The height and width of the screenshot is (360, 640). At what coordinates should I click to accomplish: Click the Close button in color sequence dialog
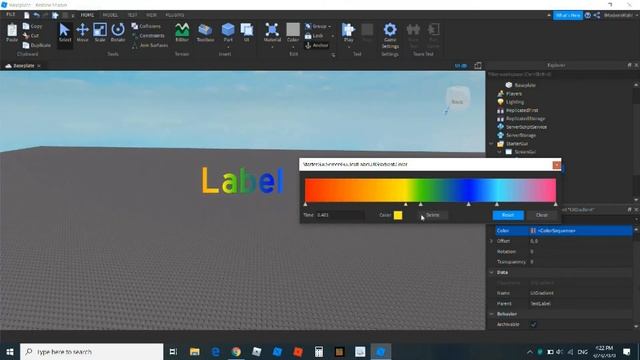542,215
